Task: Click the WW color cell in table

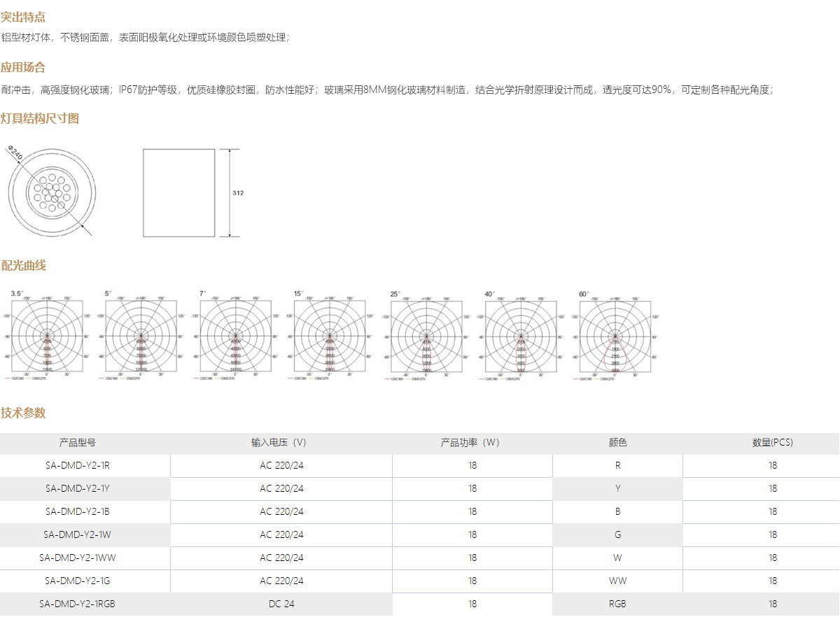Action: (617, 581)
